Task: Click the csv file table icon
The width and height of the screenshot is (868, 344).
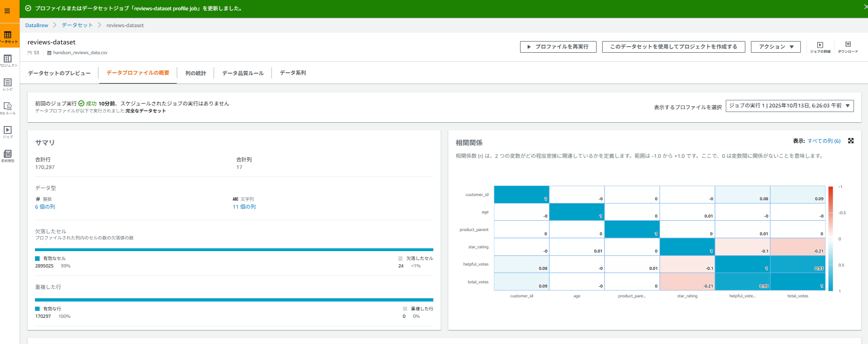Action: tap(49, 53)
